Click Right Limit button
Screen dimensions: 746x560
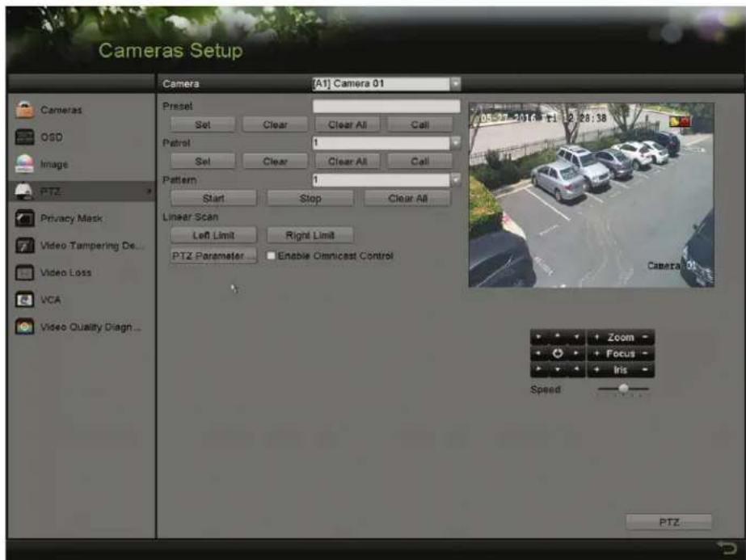310,235
